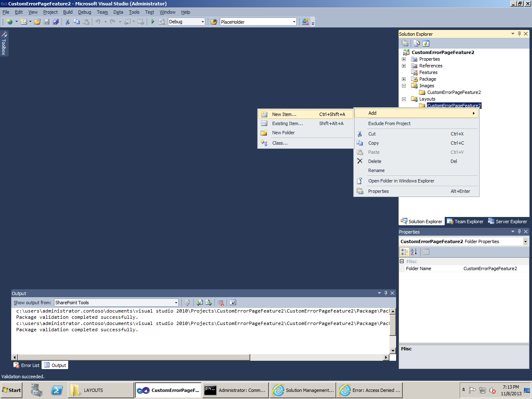The image size is (532, 399).
Task: Click the Copy icon in main toolbar
Action: coord(77,22)
